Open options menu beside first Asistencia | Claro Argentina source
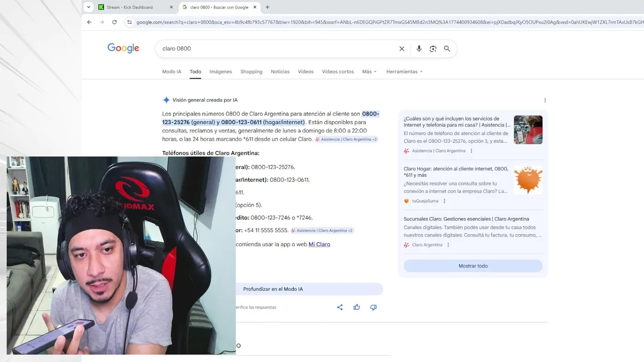 coord(471,151)
